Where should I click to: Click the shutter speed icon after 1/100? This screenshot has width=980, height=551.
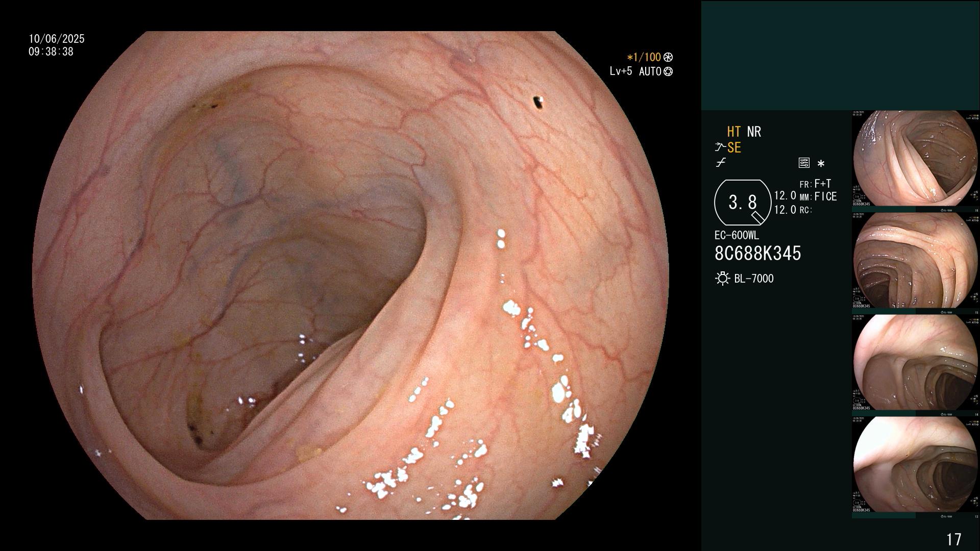[x=668, y=58]
